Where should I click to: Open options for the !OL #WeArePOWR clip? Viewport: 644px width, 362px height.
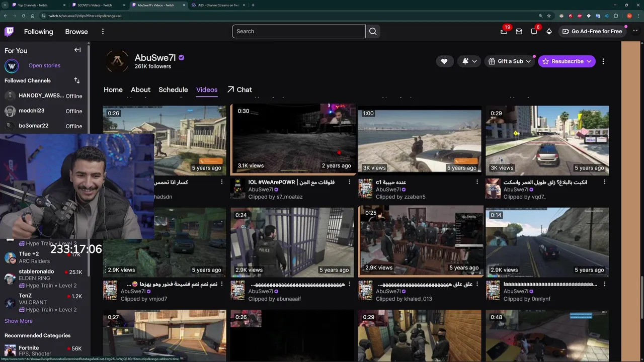tap(350, 182)
